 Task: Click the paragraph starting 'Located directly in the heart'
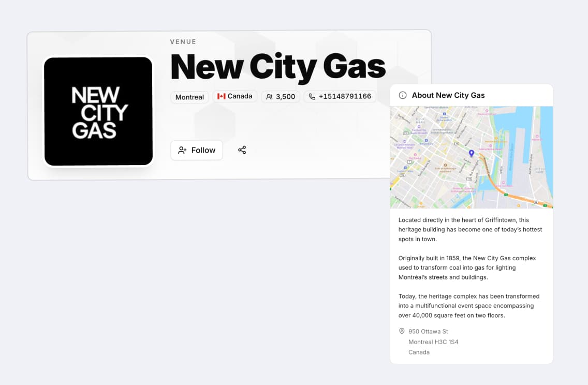click(471, 229)
